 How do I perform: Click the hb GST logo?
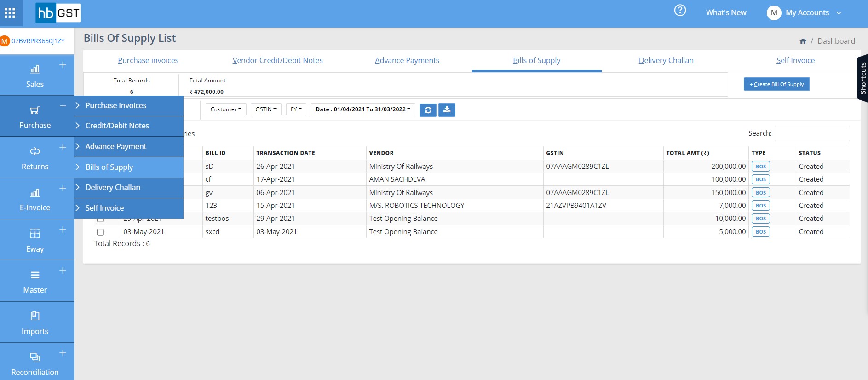tap(58, 13)
